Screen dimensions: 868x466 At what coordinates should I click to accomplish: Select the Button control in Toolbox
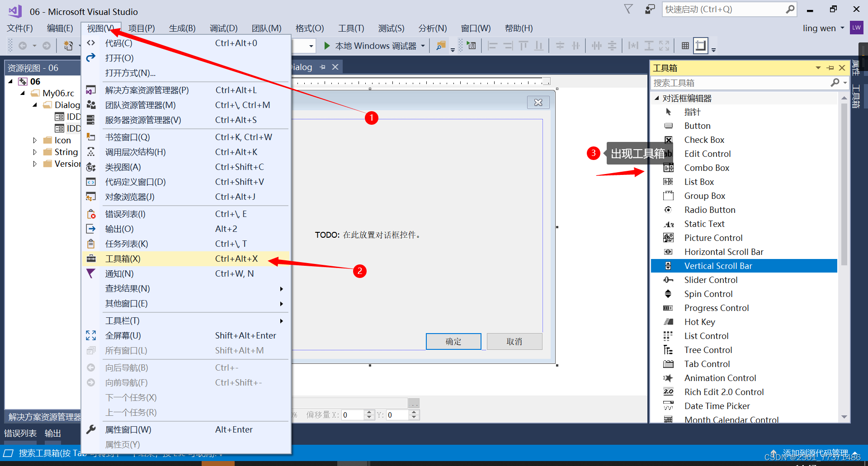pos(697,126)
